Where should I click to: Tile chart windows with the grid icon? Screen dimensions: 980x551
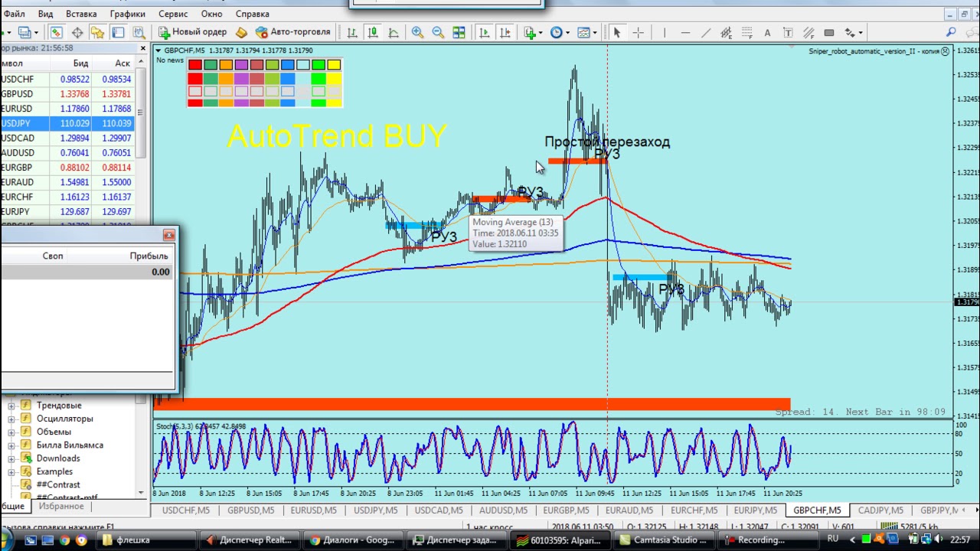(459, 32)
